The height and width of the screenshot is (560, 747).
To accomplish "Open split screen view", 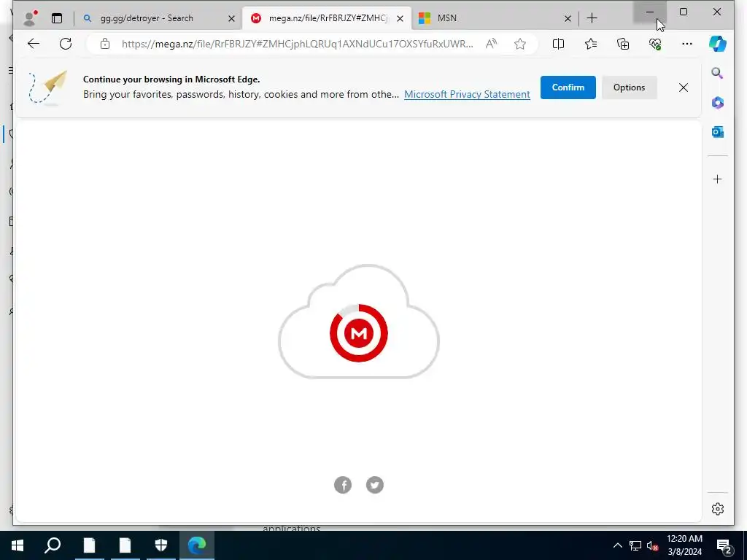I will (x=558, y=44).
